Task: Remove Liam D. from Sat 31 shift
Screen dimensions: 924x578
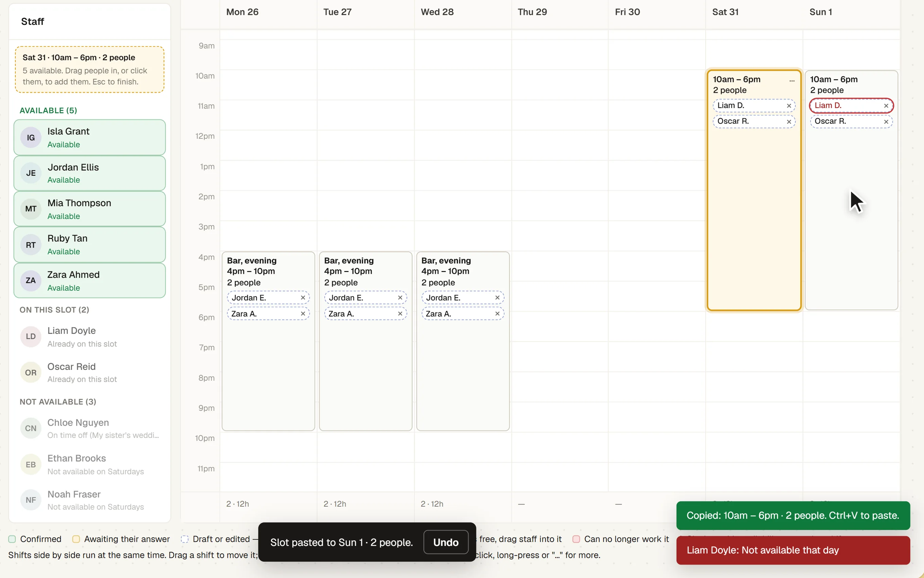Action: point(789,106)
